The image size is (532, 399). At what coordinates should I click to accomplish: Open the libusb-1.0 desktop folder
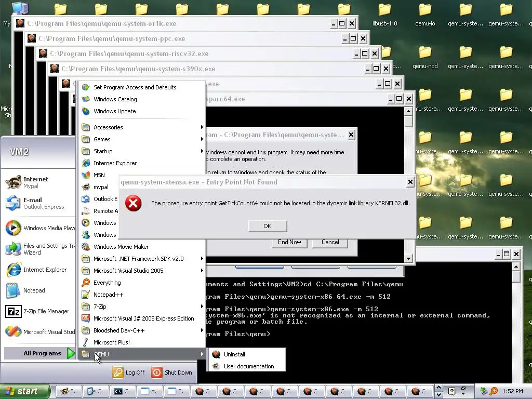coord(384,15)
